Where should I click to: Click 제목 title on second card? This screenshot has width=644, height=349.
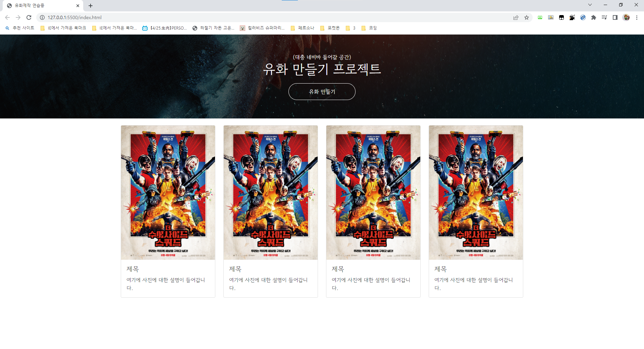[x=235, y=269]
